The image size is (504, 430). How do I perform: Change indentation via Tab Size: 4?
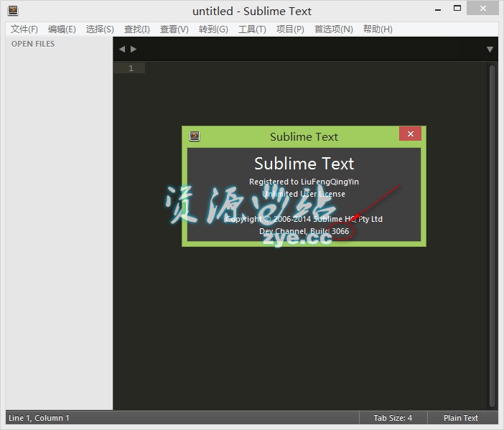click(393, 418)
